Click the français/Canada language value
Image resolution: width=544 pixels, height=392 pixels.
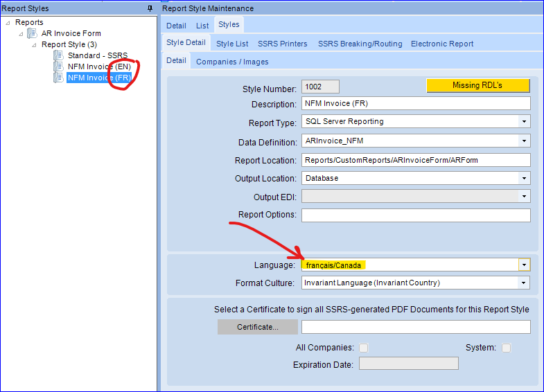tap(333, 265)
